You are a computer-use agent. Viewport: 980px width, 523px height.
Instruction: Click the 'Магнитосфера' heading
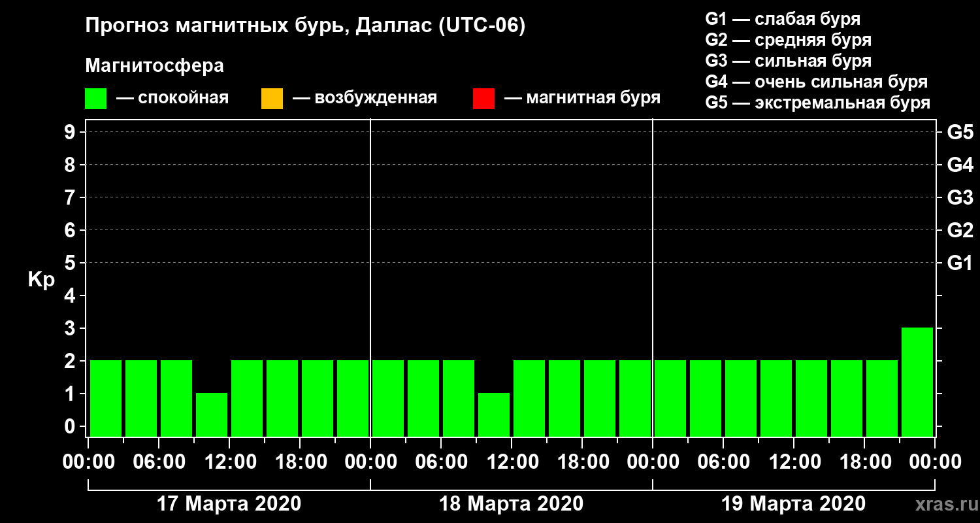coord(154,66)
